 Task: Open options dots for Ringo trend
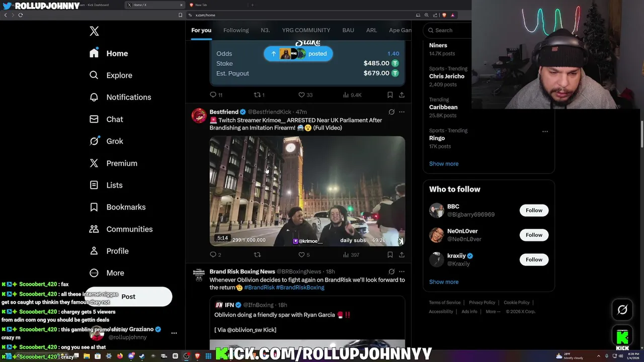tap(545, 131)
